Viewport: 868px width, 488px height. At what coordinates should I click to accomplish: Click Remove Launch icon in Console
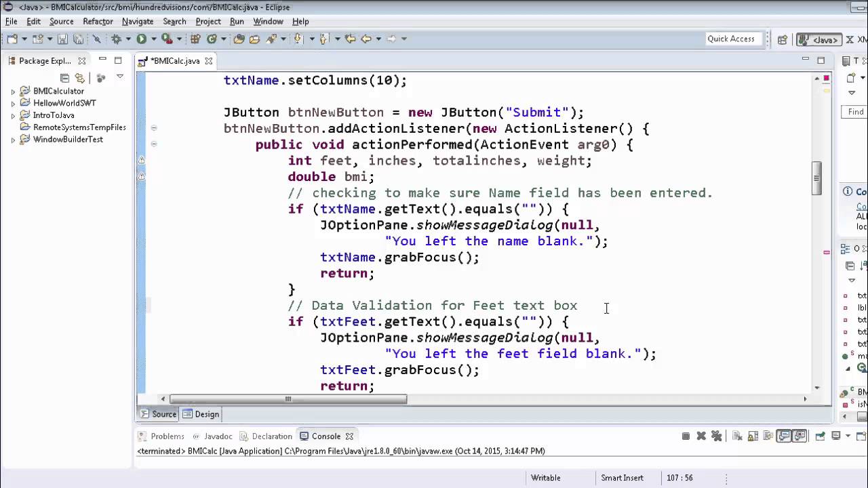701,436
